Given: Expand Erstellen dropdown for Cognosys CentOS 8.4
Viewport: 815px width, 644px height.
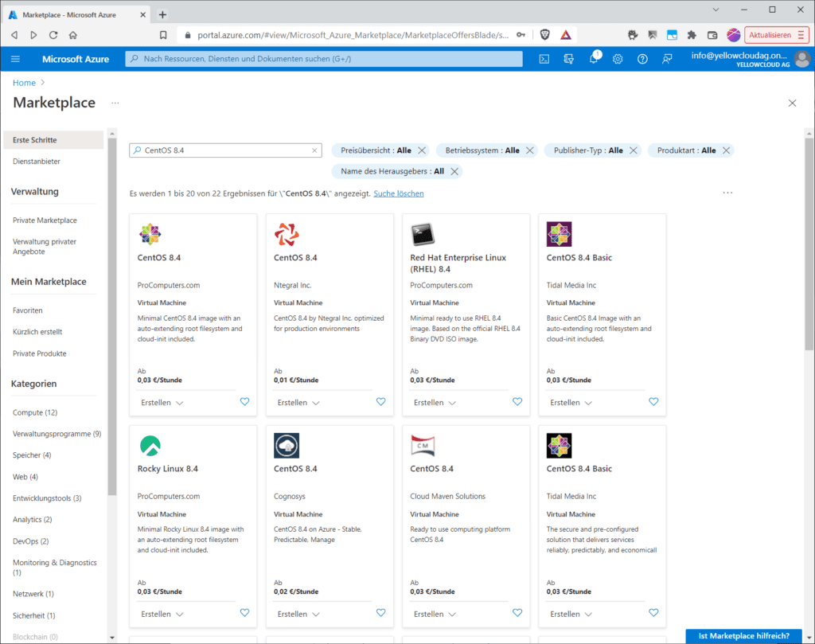Looking at the screenshot, I should point(298,614).
